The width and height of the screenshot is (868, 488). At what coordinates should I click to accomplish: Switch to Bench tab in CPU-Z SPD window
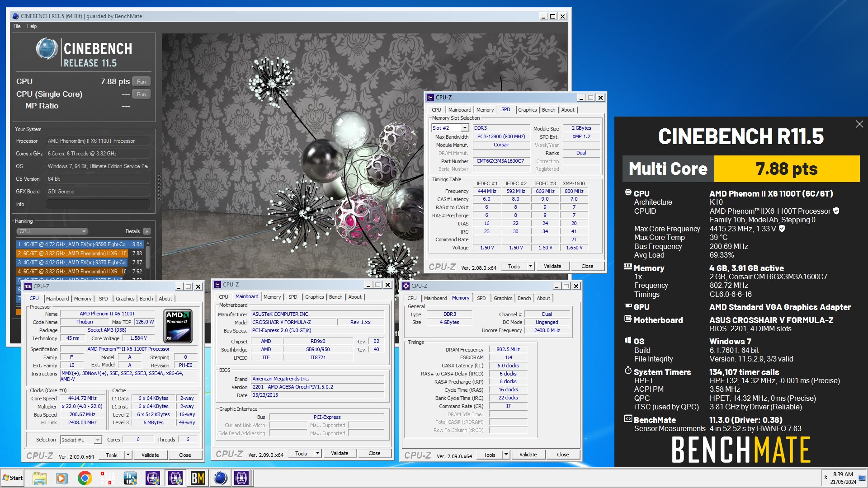tap(548, 110)
